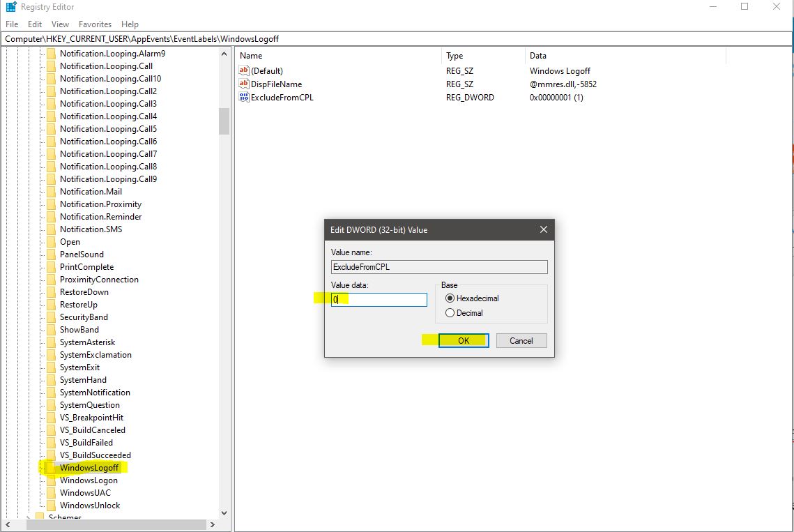The height and width of the screenshot is (532, 794).
Task: Click the ab string icon beside DispFileName
Action: [243, 84]
